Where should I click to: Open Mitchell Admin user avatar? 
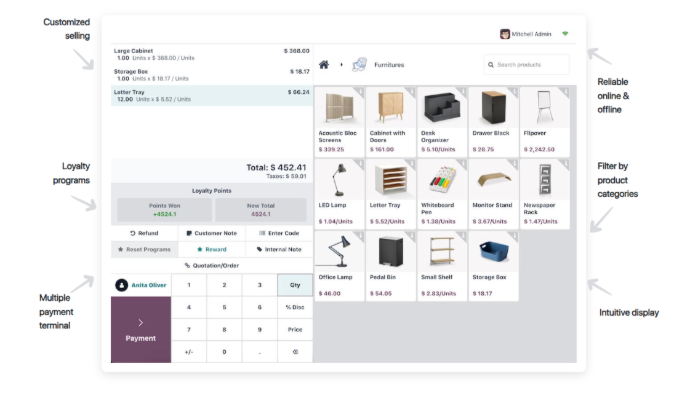click(505, 34)
